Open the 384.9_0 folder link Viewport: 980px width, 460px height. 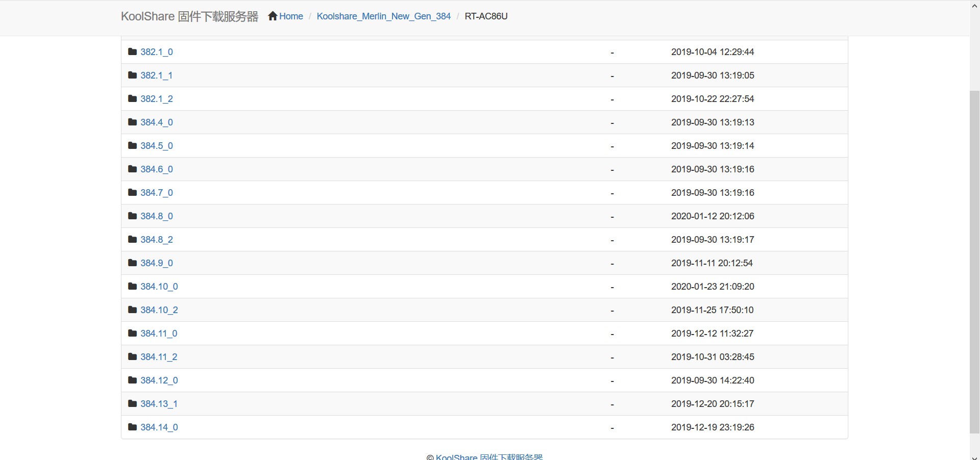(x=157, y=263)
